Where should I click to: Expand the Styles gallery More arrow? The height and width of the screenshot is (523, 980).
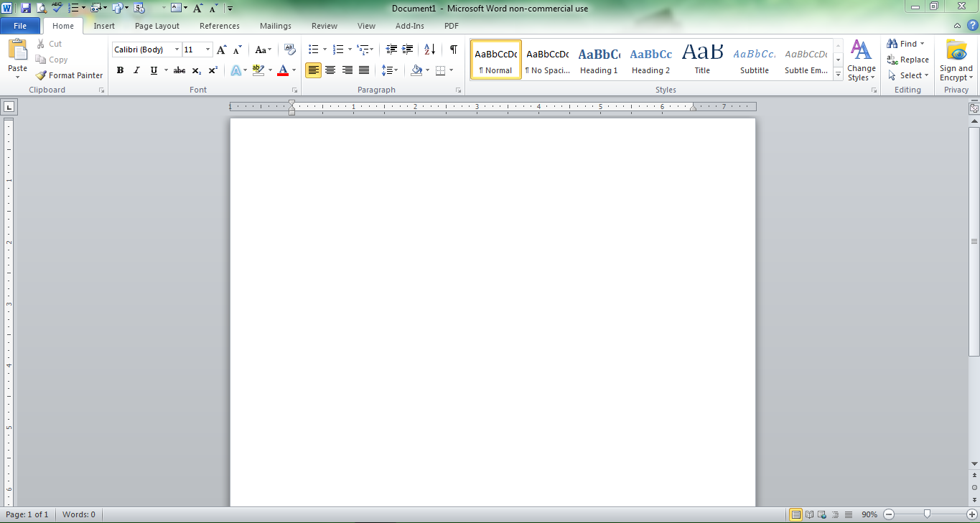(839, 73)
